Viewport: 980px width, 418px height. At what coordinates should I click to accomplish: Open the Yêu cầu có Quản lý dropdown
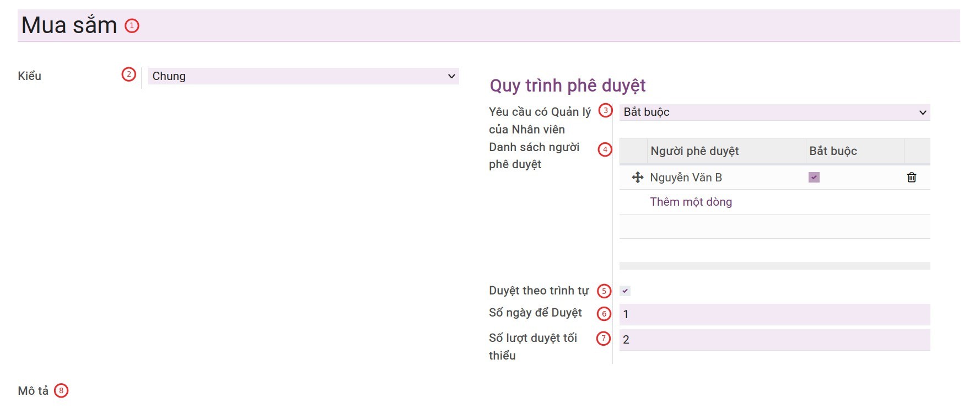pos(774,112)
